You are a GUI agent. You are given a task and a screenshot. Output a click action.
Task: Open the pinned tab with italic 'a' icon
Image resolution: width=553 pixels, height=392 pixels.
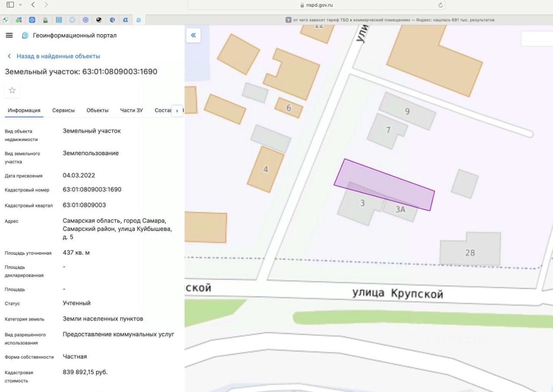pos(125,20)
